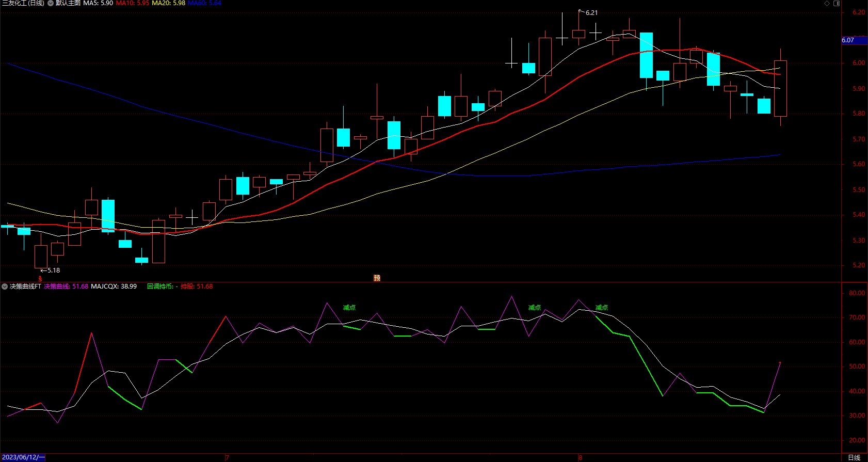
Task: Click the 默认主图 indicator label
Action: (68, 3)
